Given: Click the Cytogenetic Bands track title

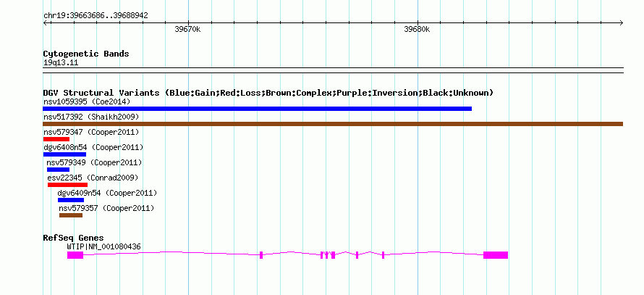Looking at the screenshot, I should (x=86, y=54).
